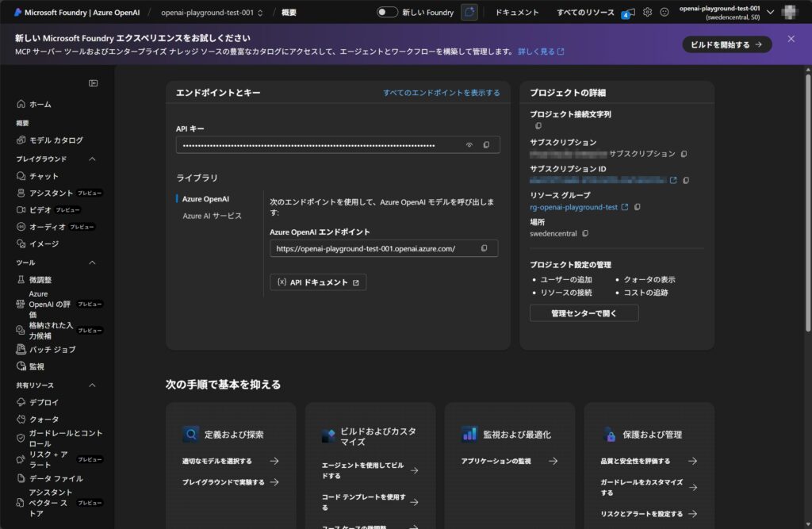Click the notifications megaphone icon

[630, 12]
